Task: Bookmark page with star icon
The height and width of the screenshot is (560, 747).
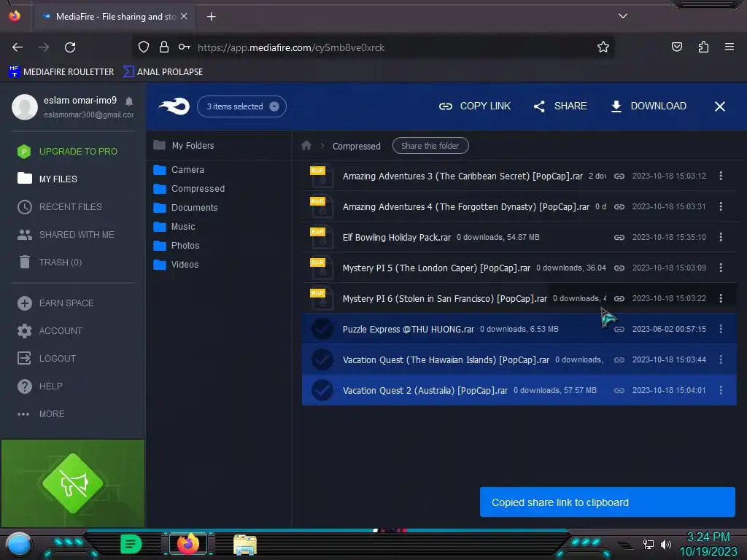Action: click(x=603, y=47)
